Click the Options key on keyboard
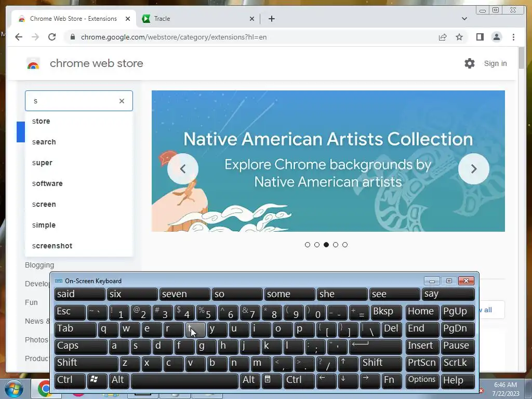Screen dimensions: 532x399 point(422,380)
